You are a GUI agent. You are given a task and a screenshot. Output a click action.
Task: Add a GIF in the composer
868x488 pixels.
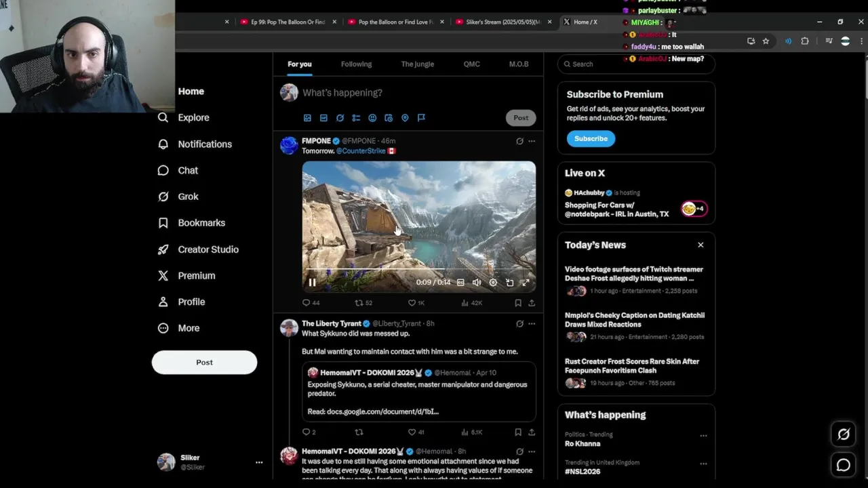point(323,118)
